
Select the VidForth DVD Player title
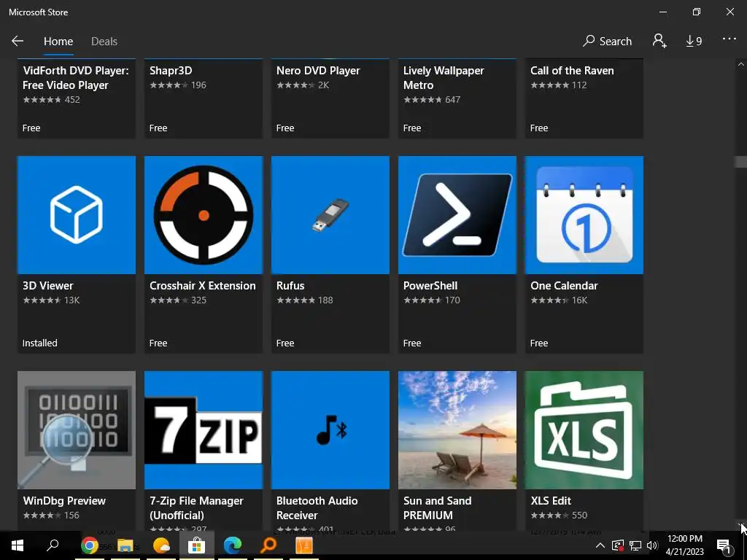76,77
